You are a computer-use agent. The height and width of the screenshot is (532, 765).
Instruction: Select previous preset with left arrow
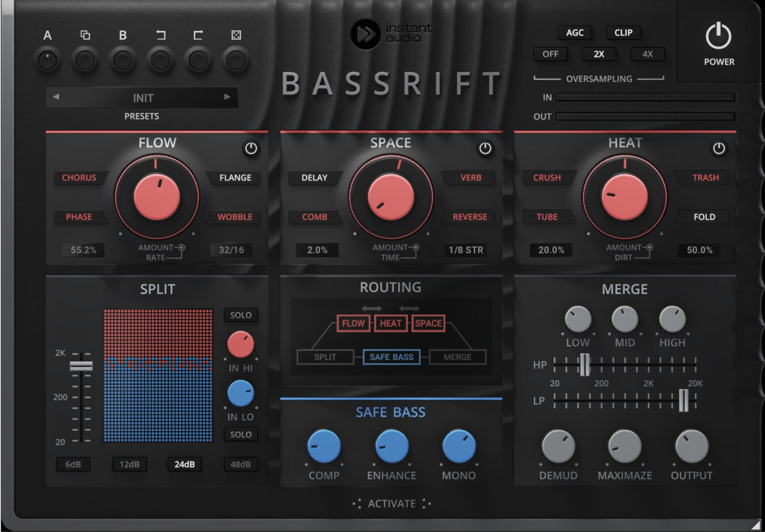click(x=56, y=97)
